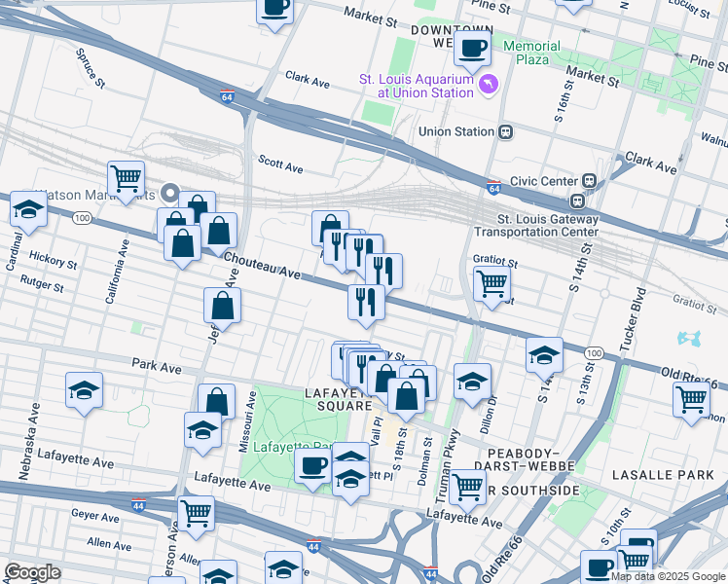Screen dimensions: 728x584
Task: Click the coffee cup marker in Downtown West
Action: (472, 50)
